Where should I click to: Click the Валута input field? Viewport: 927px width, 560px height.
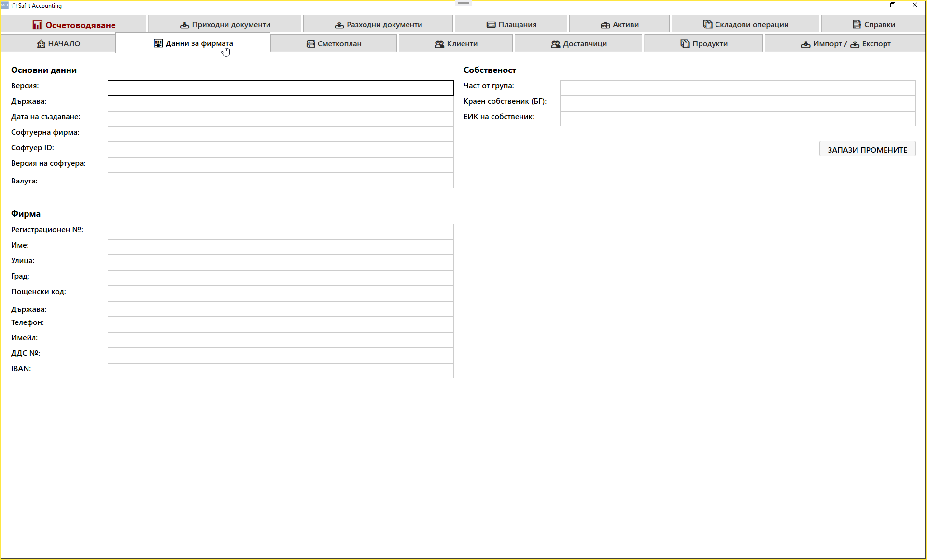click(x=281, y=181)
